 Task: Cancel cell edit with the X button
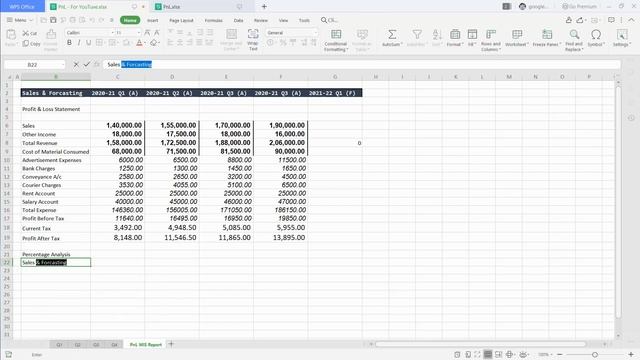tap(76, 64)
